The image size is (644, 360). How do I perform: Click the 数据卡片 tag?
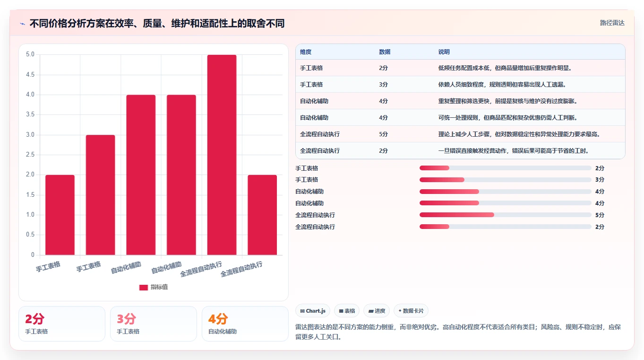pyautogui.click(x=411, y=311)
